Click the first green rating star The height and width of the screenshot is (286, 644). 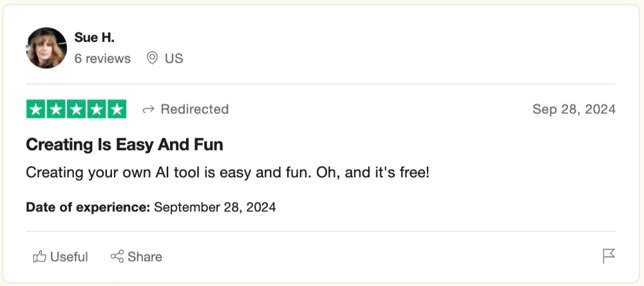click(36, 110)
